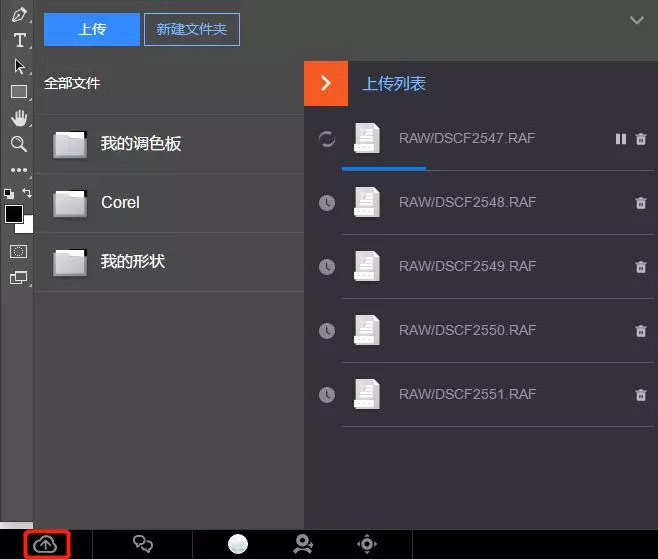This screenshot has width=658, height=560.
Task: Toggle Quick Mask mode
Action: click(18, 251)
